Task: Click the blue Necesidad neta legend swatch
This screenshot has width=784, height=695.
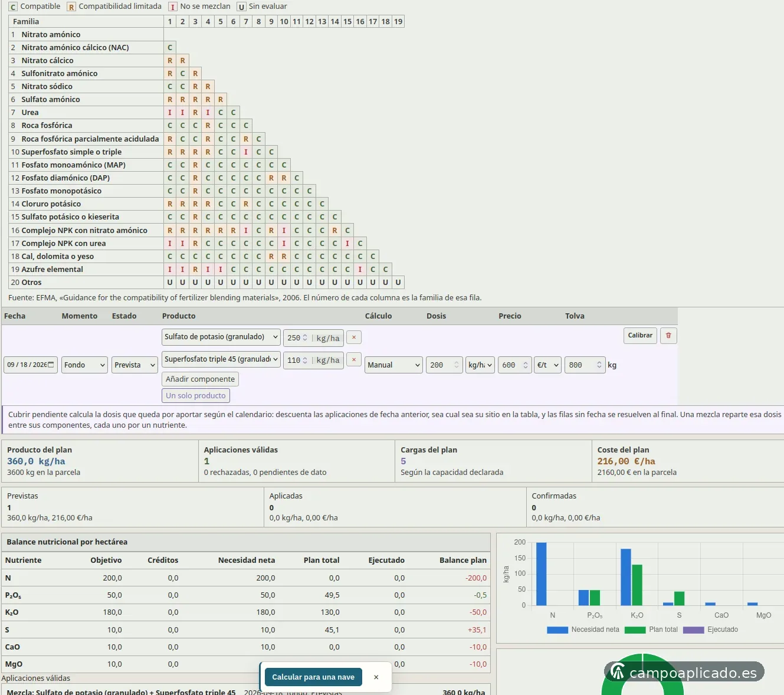Action: pyautogui.click(x=557, y=630)
